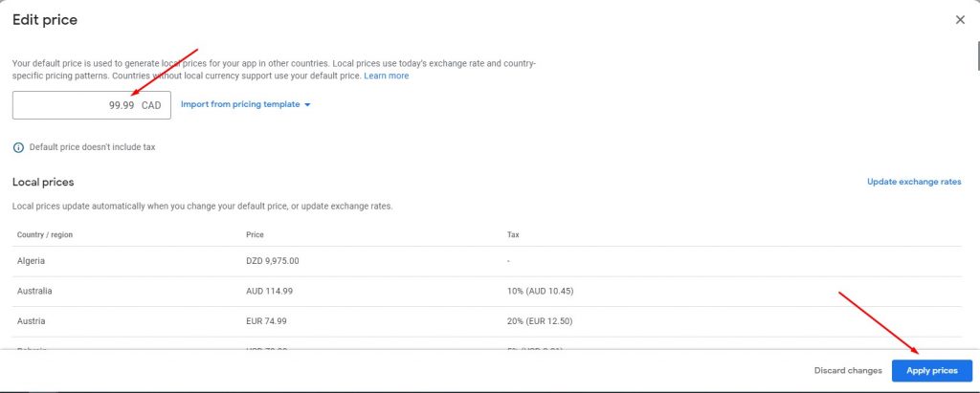This screenshot has height=393, width=980.
Task: Click the Price column header
Action: click(255, 234)
